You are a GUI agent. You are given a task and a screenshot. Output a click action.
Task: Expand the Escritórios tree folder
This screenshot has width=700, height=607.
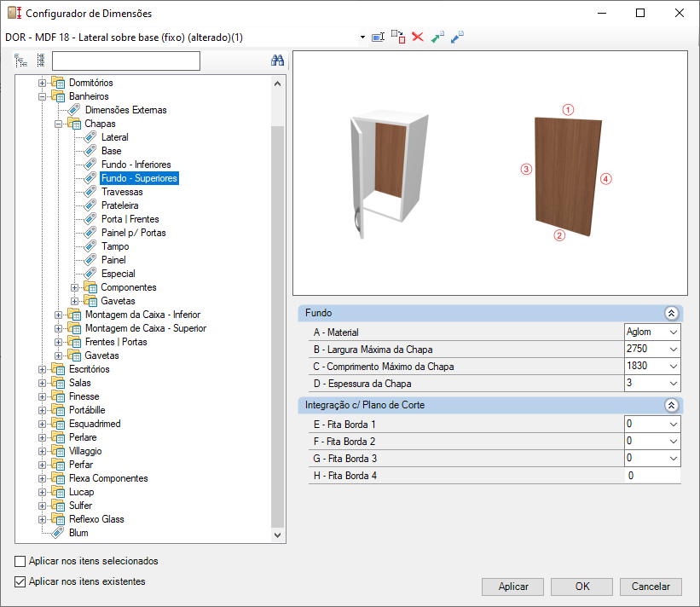pos(42,369)
